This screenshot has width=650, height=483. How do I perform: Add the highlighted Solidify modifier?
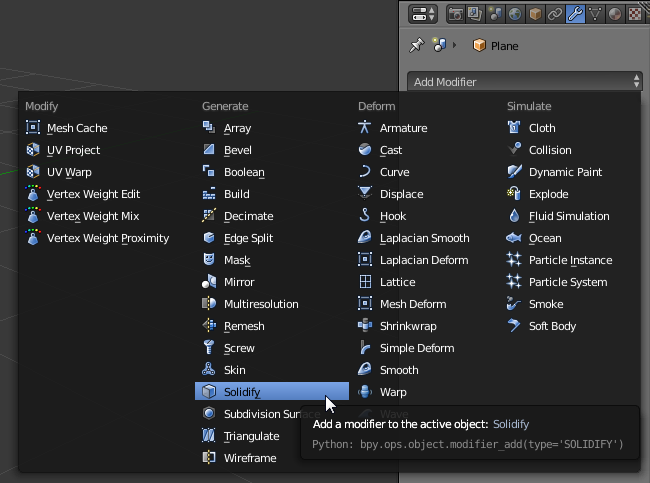272,391
